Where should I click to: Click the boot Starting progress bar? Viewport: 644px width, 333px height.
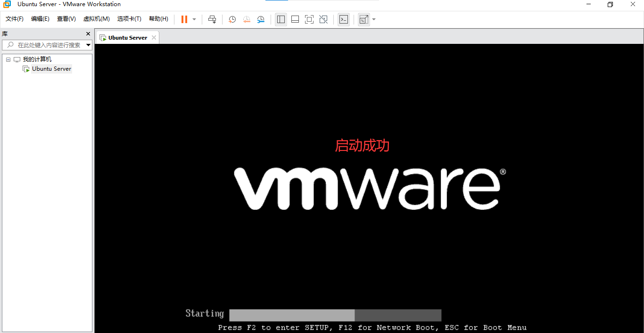(335, 315)
